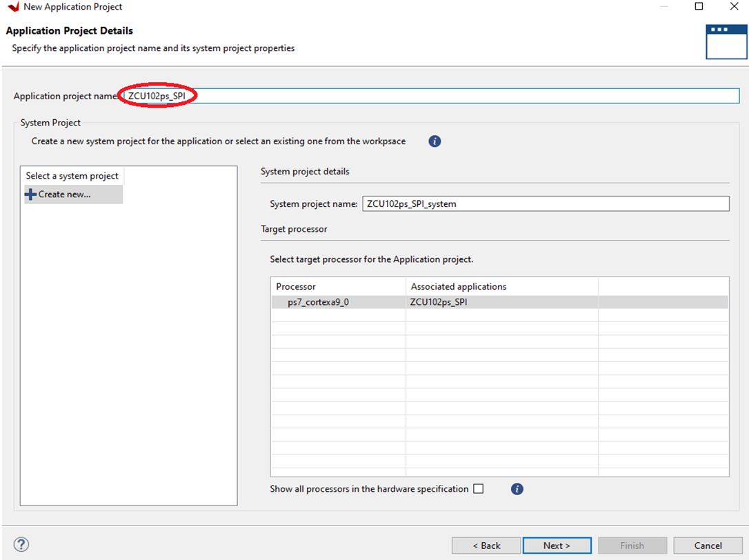Click the ZCU102ps_SPI associated application cell
The image size is (749, 560).
439,302
